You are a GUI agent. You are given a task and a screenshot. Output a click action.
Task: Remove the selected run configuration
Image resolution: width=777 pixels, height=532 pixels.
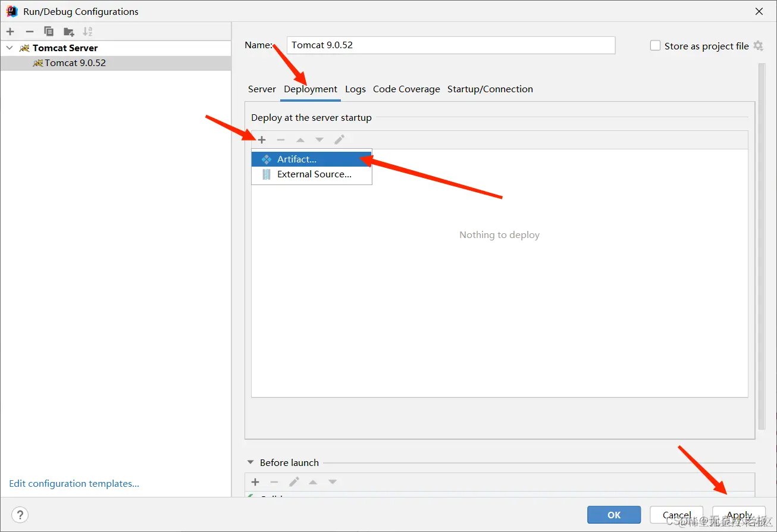(x=30, y=32)
